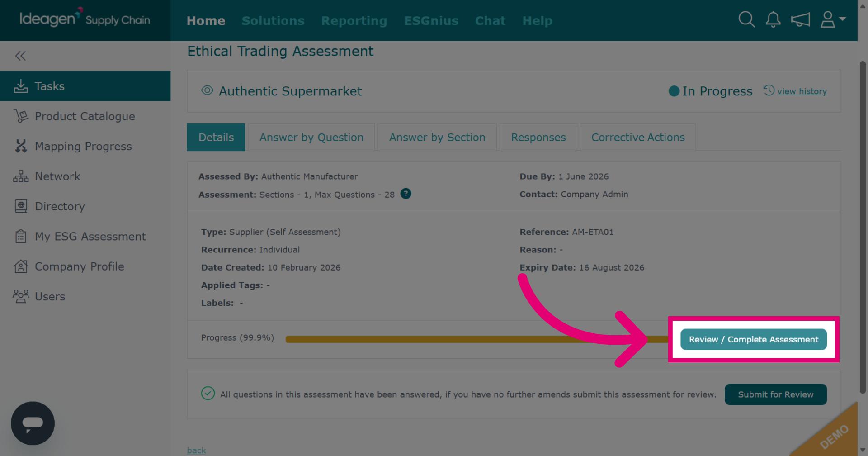Click the Progress (99.9%) label
This screenshot has height=456, width=868.
coord(237,338)
